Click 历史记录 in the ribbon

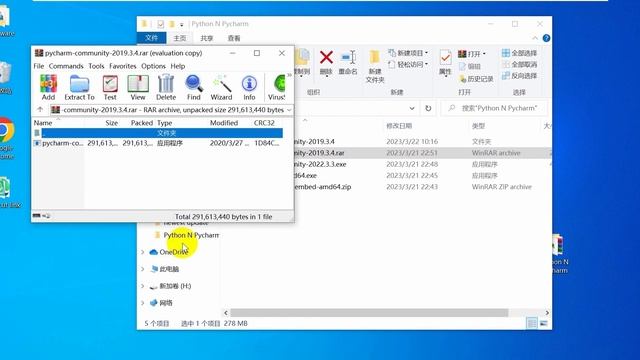[476, 79]
